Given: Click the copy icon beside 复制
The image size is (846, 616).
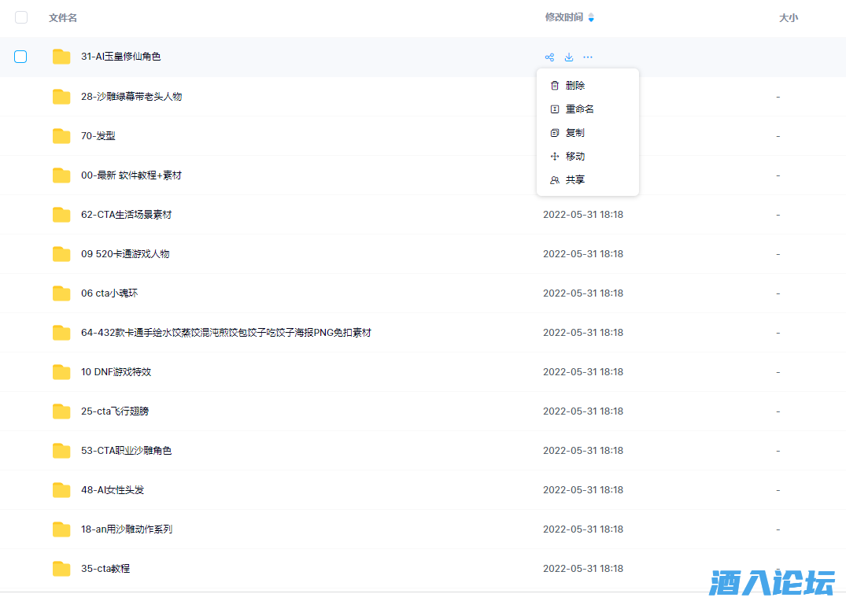Looking at the screenshot, I should 554,132.
